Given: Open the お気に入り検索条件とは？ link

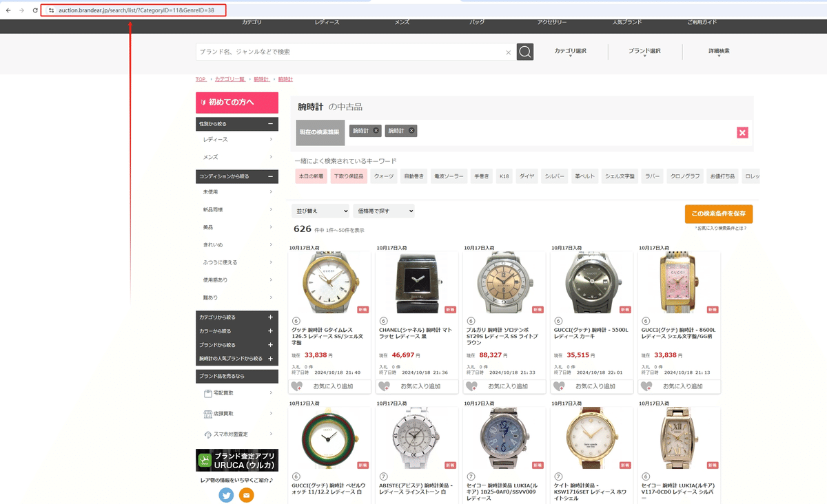Looking at the screenshot, I should coord(722,229).
